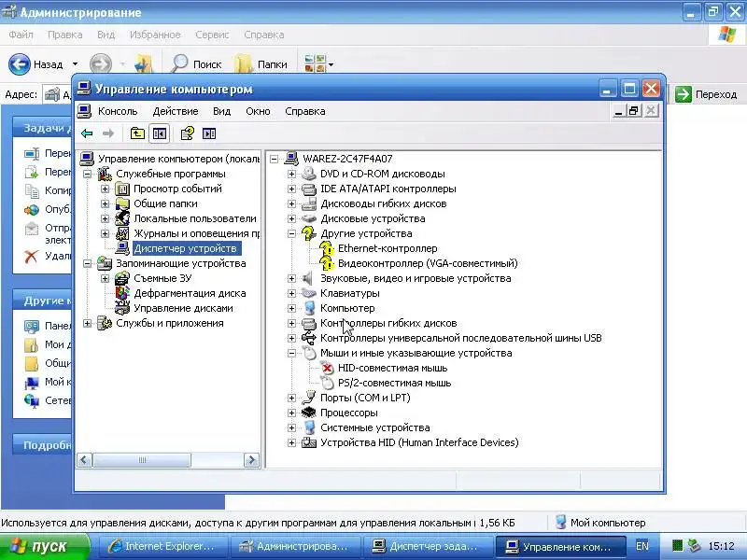
Task: Click the PS/2-совместимая мышь device icon
Action: (327, 383)
